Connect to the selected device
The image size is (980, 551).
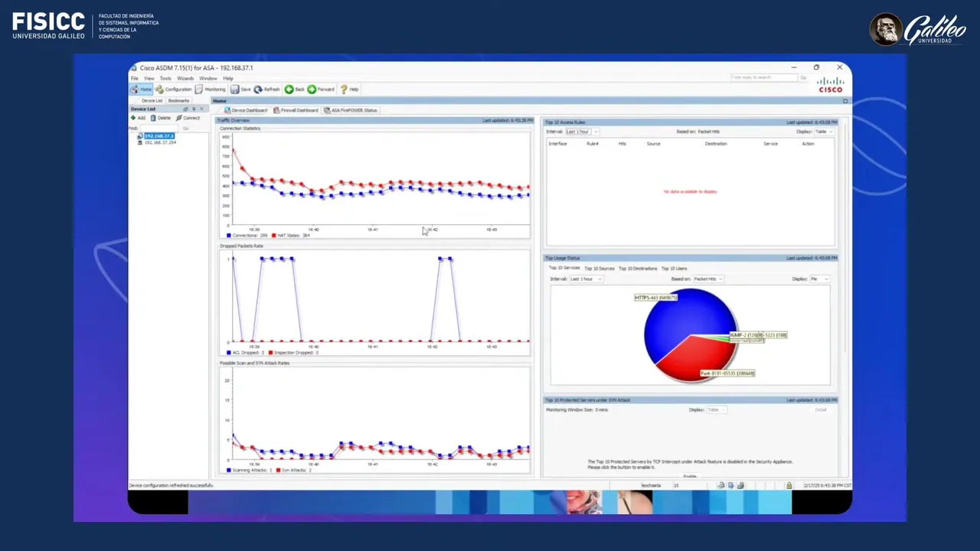(188, 118)
